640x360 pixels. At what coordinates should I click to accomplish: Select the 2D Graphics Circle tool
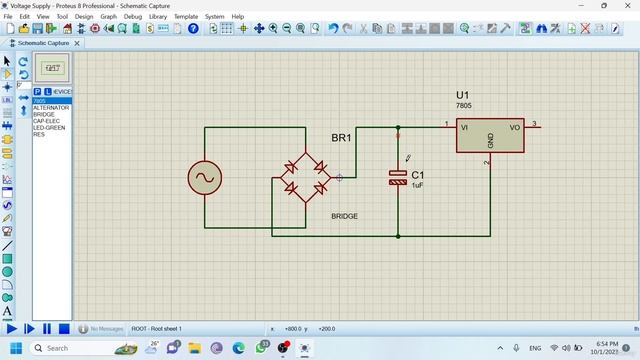[x=7, y=272]
